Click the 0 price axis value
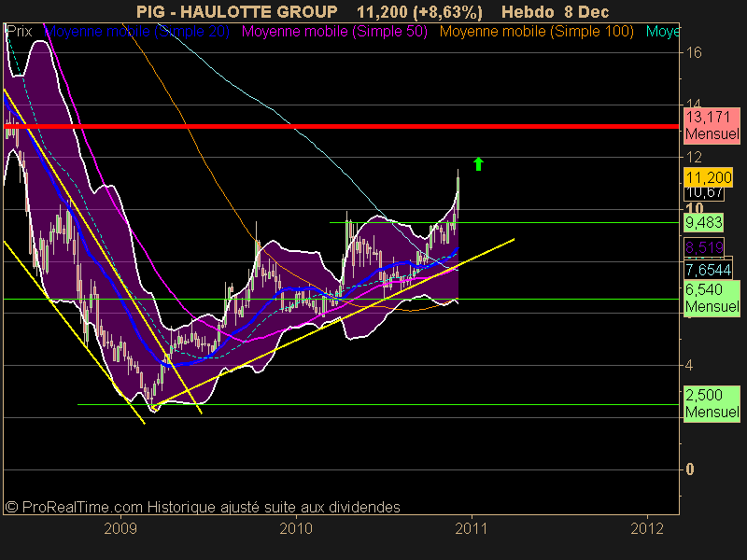Image resolution: width=747 pixels, height=560 pixels. 689,469
